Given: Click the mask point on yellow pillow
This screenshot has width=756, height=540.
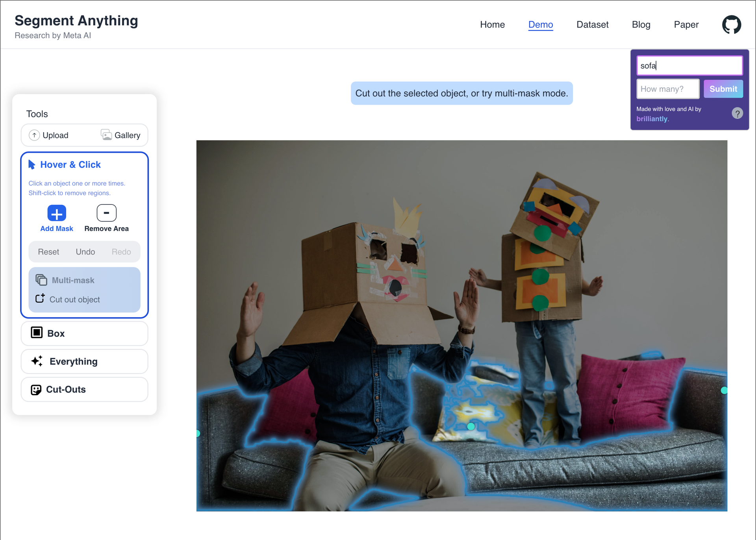Looking at the screenshot, I should point(471,426).
